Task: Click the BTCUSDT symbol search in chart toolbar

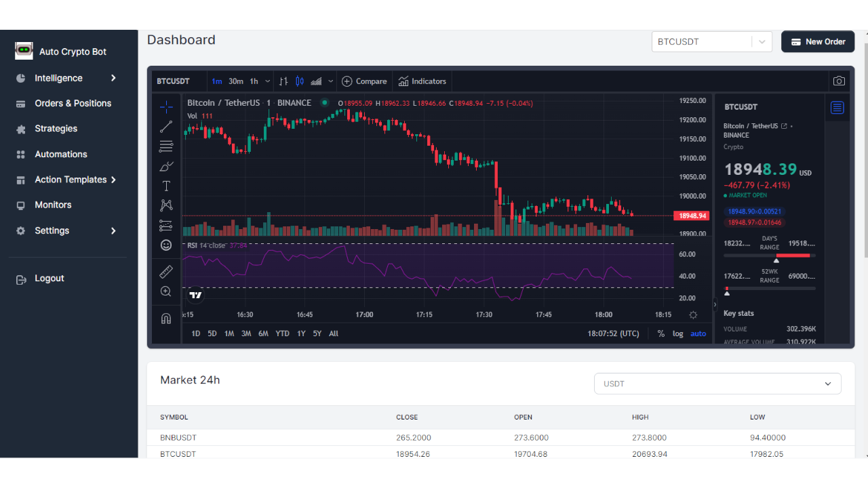Action: (x=174, y=81)
